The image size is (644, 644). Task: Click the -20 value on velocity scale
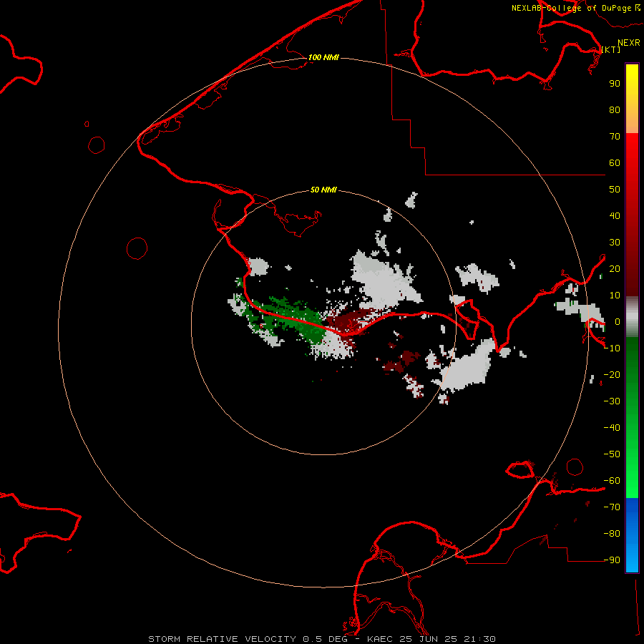click(612, 374)
